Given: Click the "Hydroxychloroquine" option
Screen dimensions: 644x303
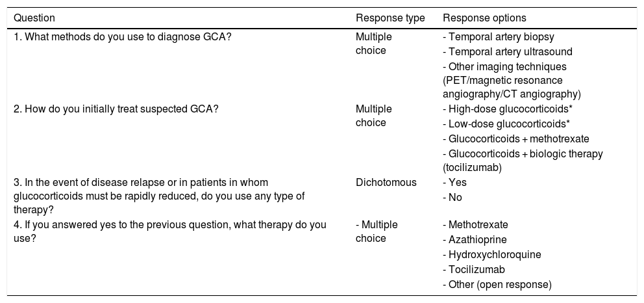Looking at the screenshot, I should pyautogui.click(x=482, y=254).
